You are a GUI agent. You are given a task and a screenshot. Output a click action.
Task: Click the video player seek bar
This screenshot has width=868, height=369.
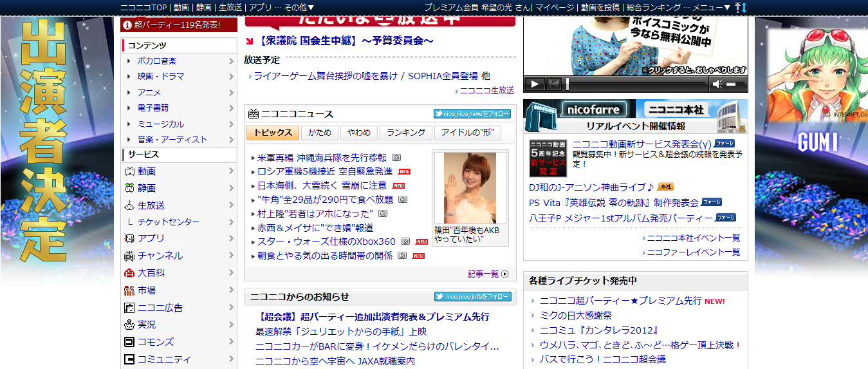coord(636,84)
